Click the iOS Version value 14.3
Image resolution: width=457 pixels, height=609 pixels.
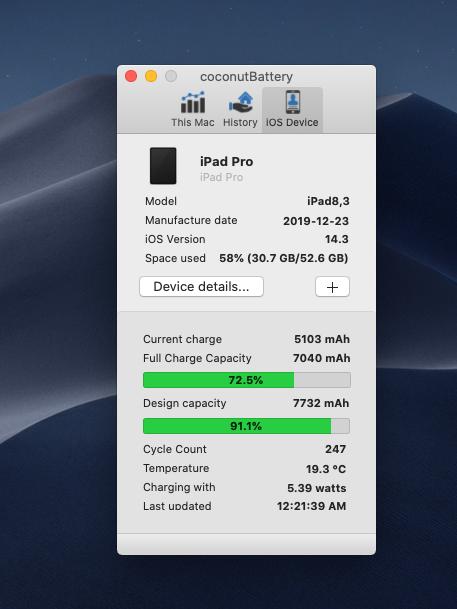pos(337,239)
